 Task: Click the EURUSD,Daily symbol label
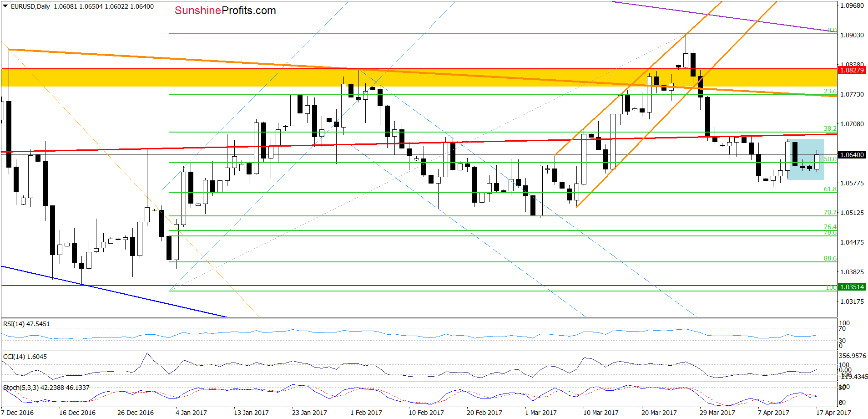30,6
